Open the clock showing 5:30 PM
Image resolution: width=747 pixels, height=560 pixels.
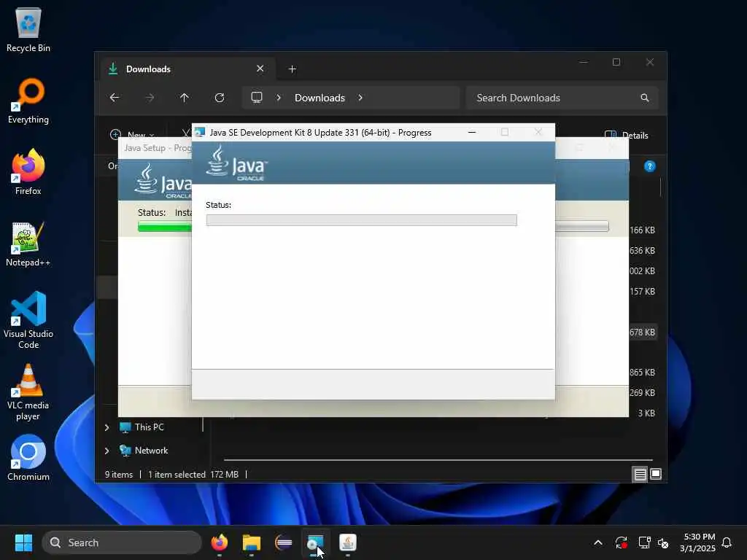(697, 542)
